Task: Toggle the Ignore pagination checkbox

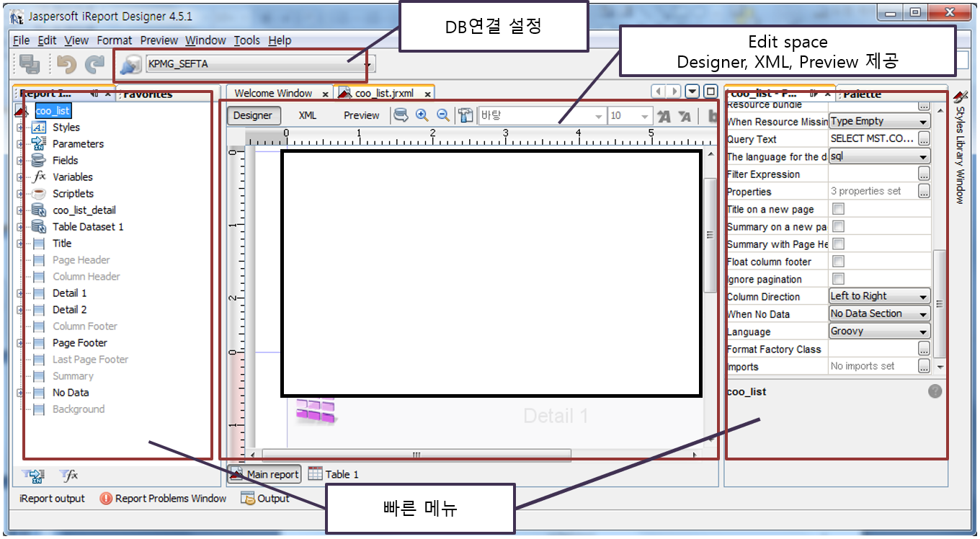Action: click(839, 279)
